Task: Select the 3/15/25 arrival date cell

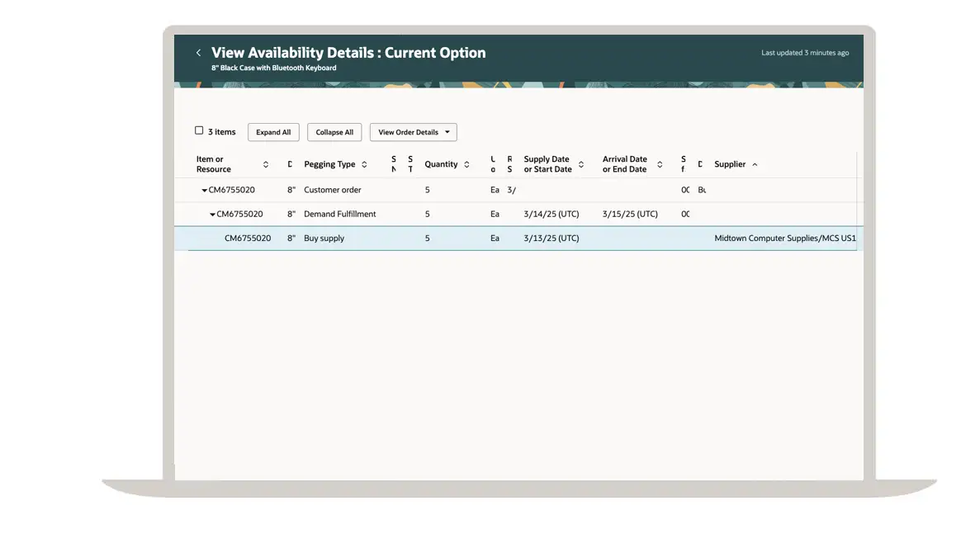Action: pyautogui.click(x=630, y=215)
